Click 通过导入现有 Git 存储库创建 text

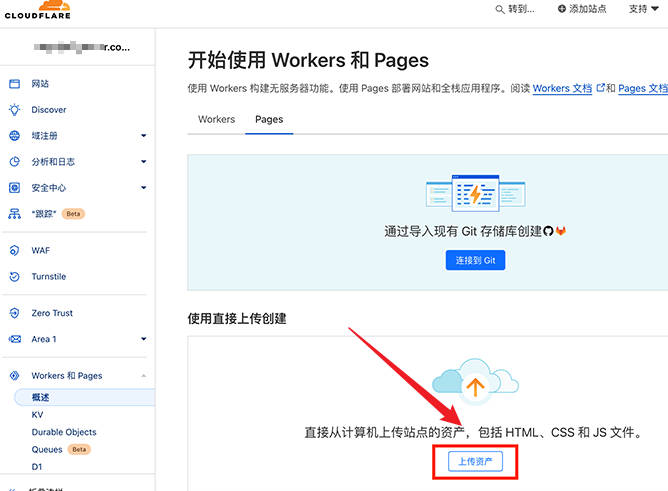click(463, 231)
